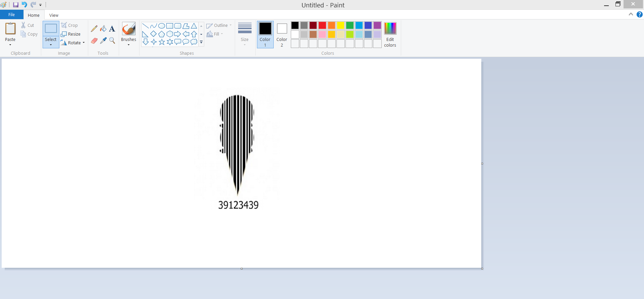This screenshot has width=644, height=299.
Task: Select the Fill with color bucket tool
Action: (x=103, y=29)
